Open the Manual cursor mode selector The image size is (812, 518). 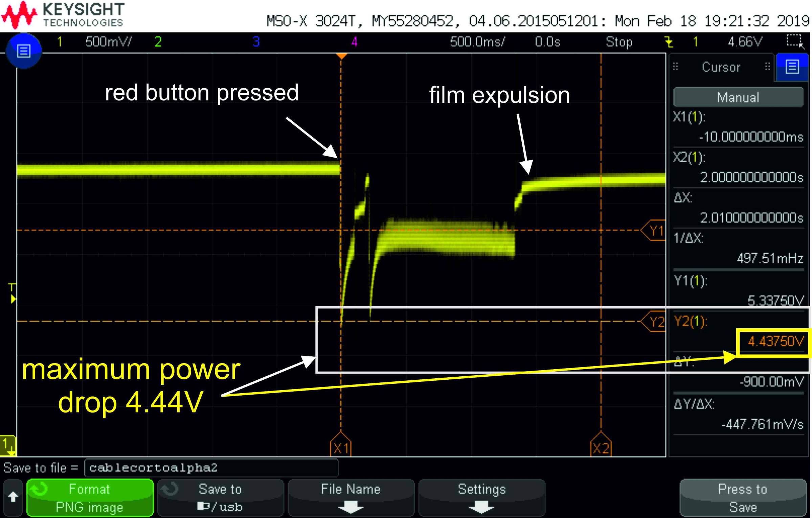coord(738,97)
